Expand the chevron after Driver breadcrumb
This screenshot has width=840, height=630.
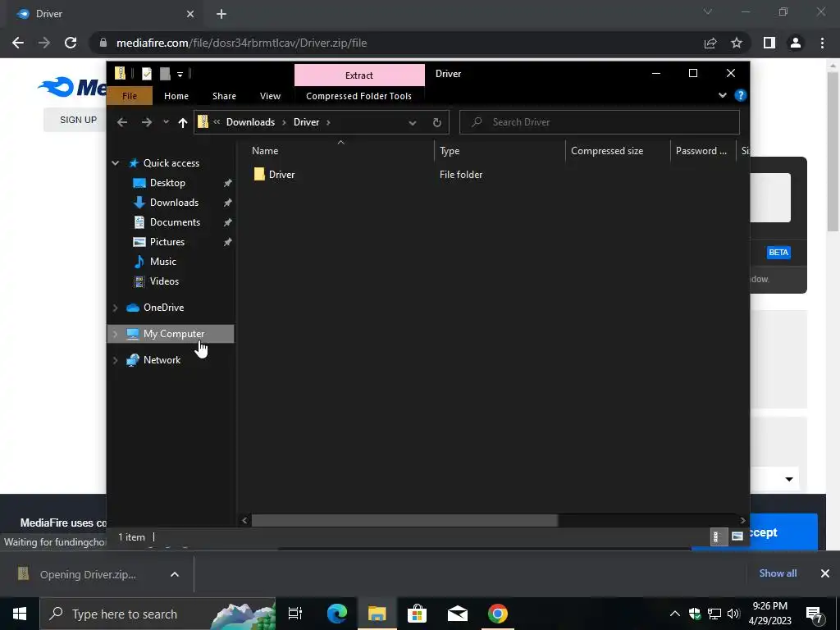(x=328, y=122)
